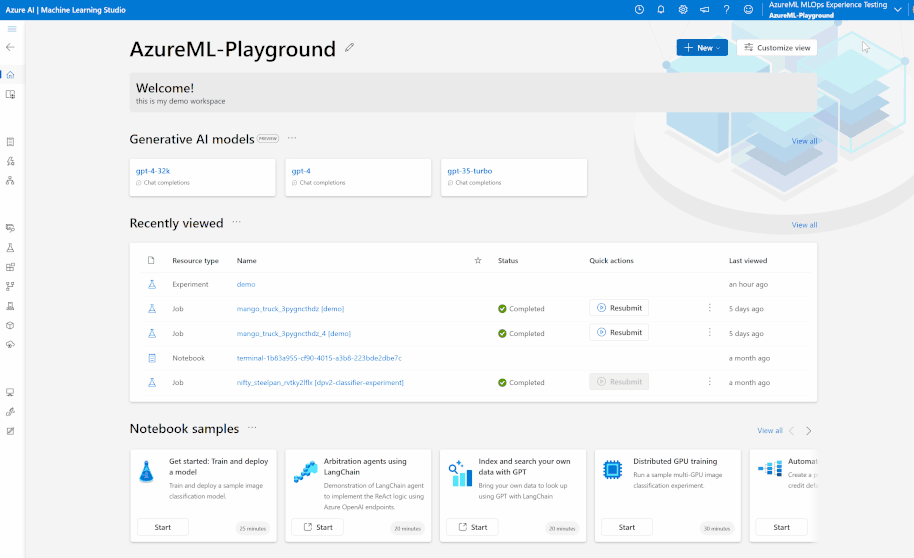Click Azure AI Machine Learning Studio title
The width and height of the screenshot is (914, 558).
coord(65,10)
